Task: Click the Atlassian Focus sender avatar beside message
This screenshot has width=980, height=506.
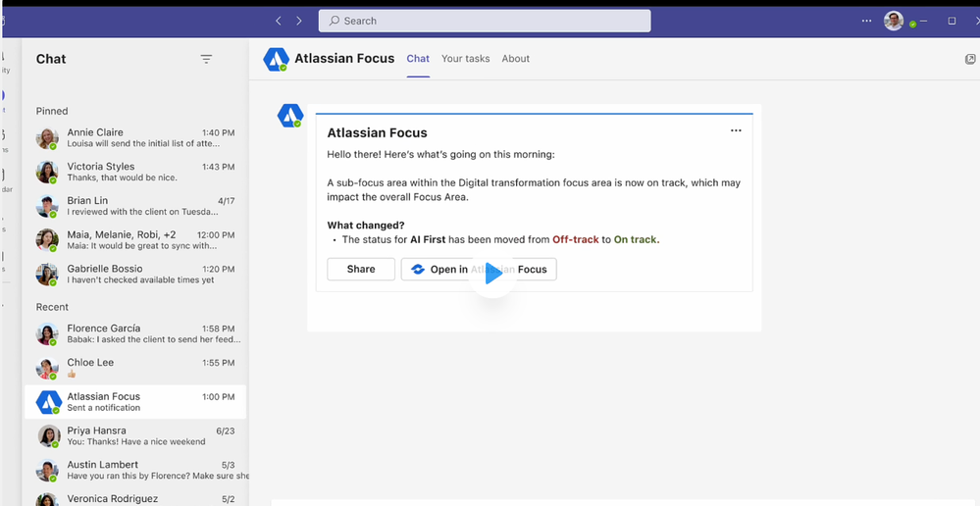Action: coord(290,116)
